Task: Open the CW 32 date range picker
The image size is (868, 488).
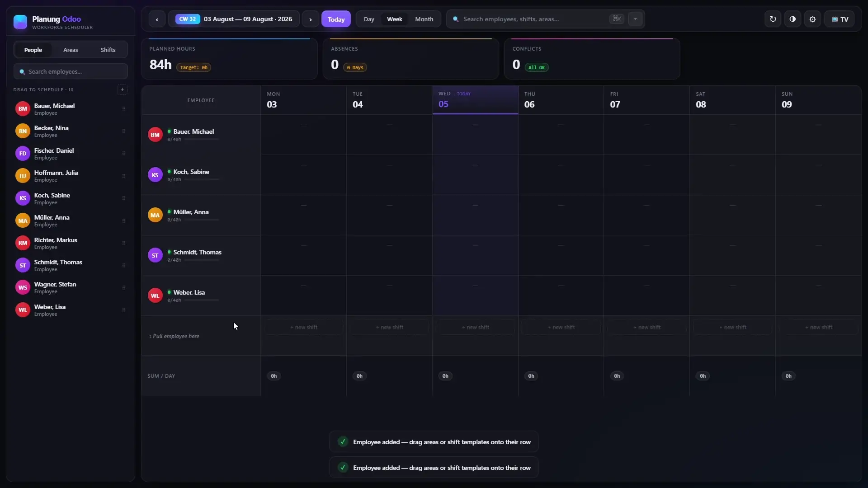Action: (x=234, y=19)
